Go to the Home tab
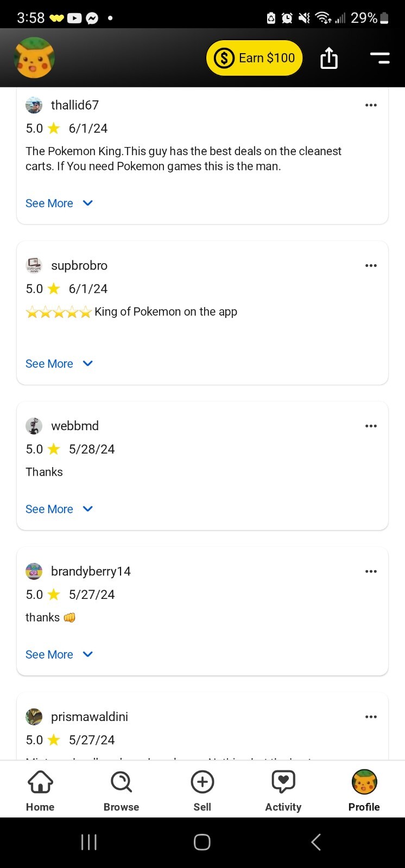Screen dimensions: 405x868 (x=40, y=791)
